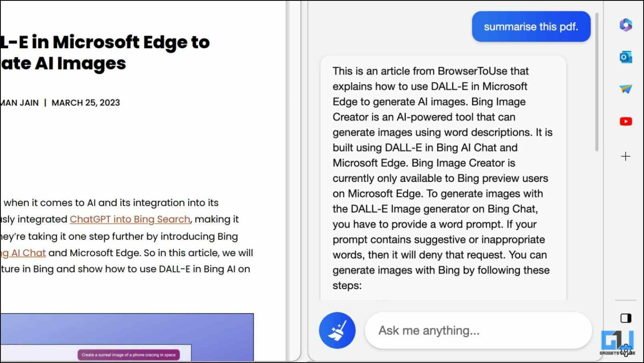
Task: Click the March 25, 2023 date
Action: point(85,102)
